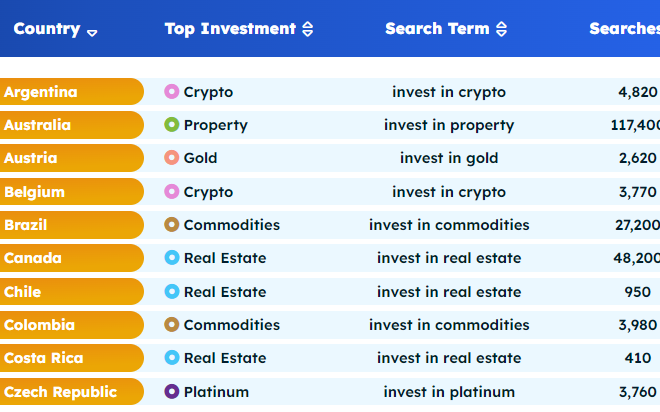The image size is (660, 412).
Task: Click orange Gold ring icon for Austria
Action: 171,158
